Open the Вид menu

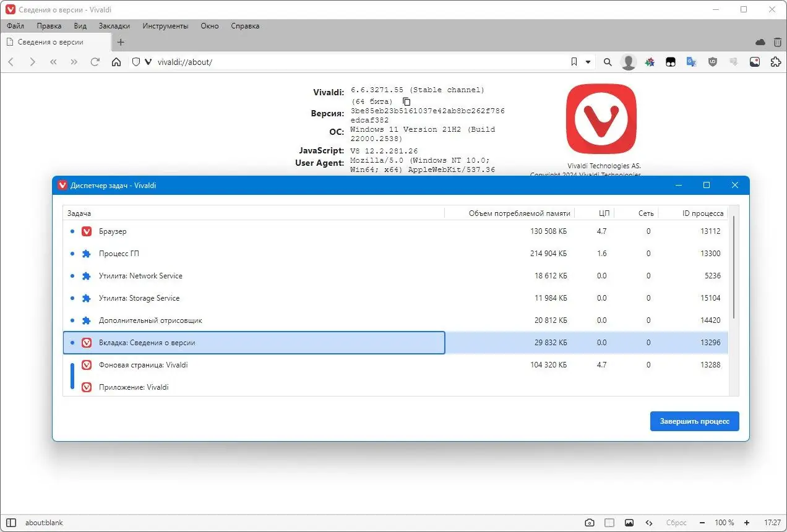point(80,26)
